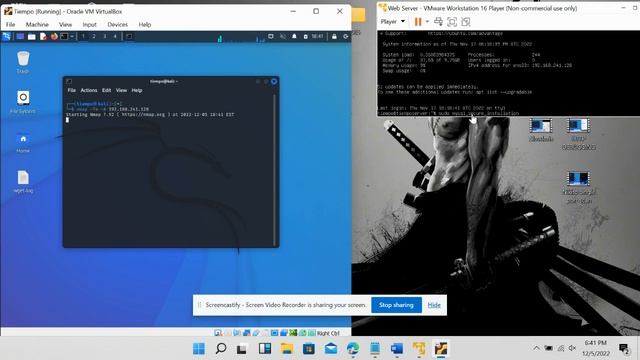640x360 pixels.
Task: Open the Windows Start menu
Action: 199,349
